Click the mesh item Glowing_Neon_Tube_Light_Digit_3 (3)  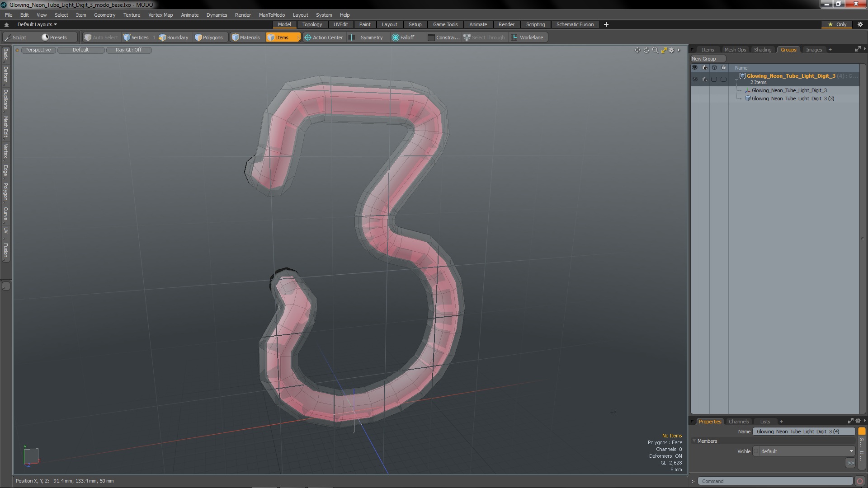point(793,99)
